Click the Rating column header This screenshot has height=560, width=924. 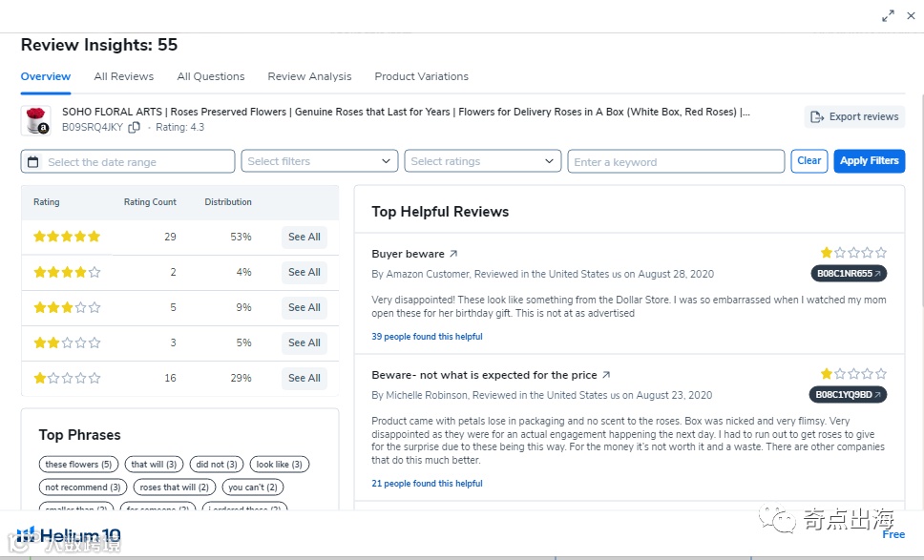(x=47, y=202)
